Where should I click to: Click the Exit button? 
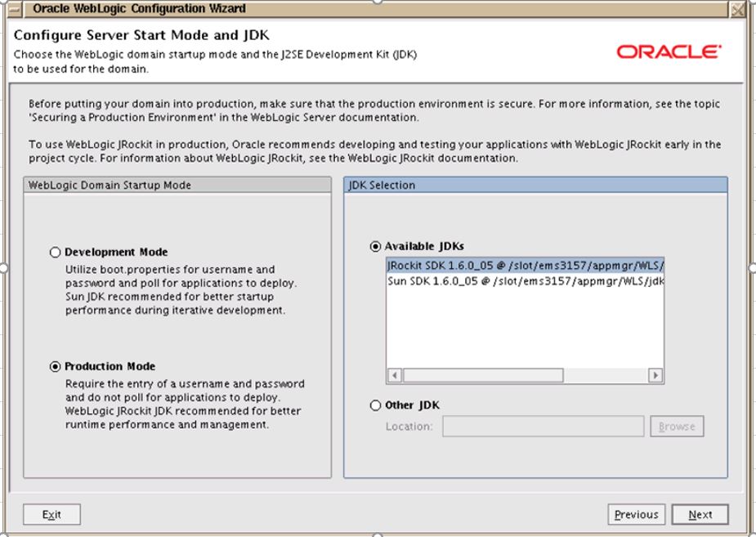[x=51, y=514]
